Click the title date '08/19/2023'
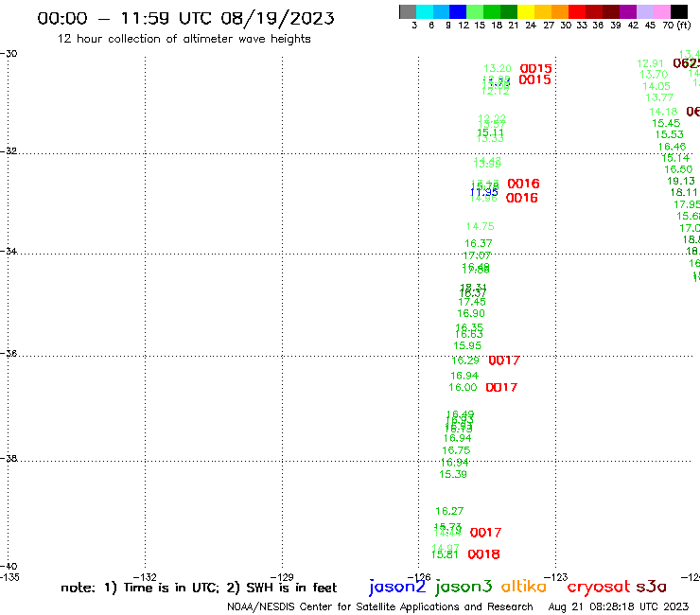 coord(277,18)
